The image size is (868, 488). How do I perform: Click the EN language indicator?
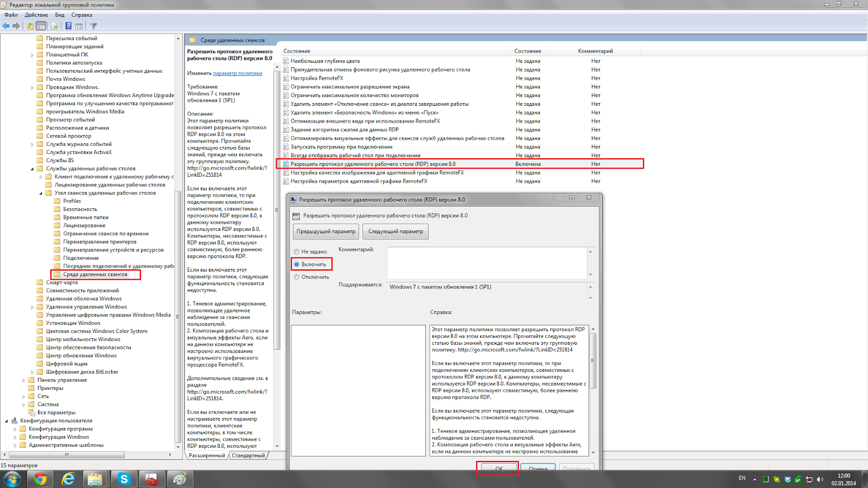tap(742, 478)
